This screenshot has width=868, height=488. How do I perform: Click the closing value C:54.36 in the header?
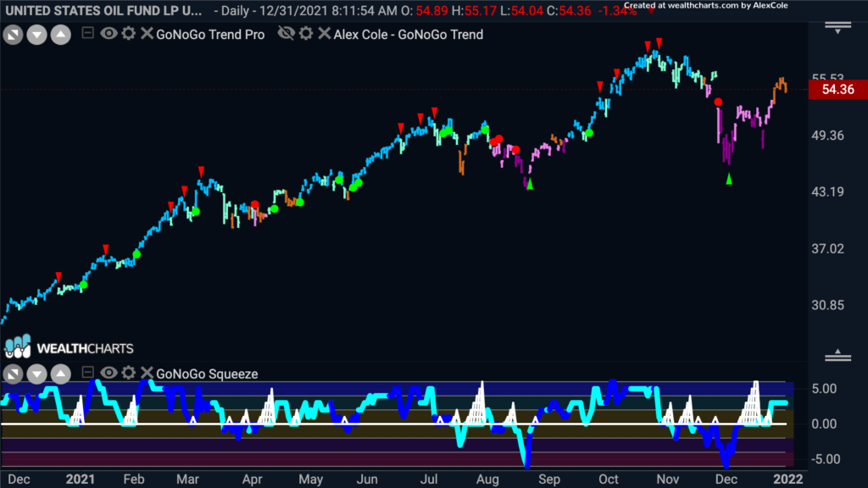point(569,10)
